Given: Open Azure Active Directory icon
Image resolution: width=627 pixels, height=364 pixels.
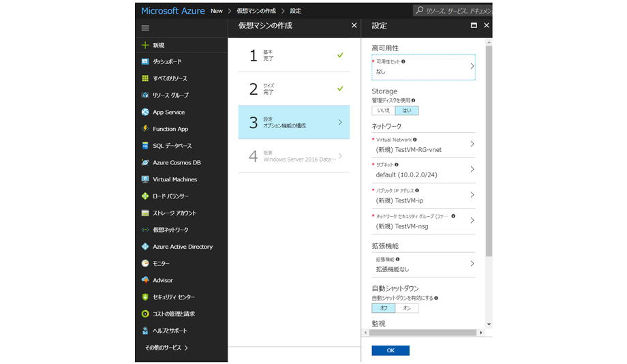Looking at the screenshot, I should [x=145, y=247].
